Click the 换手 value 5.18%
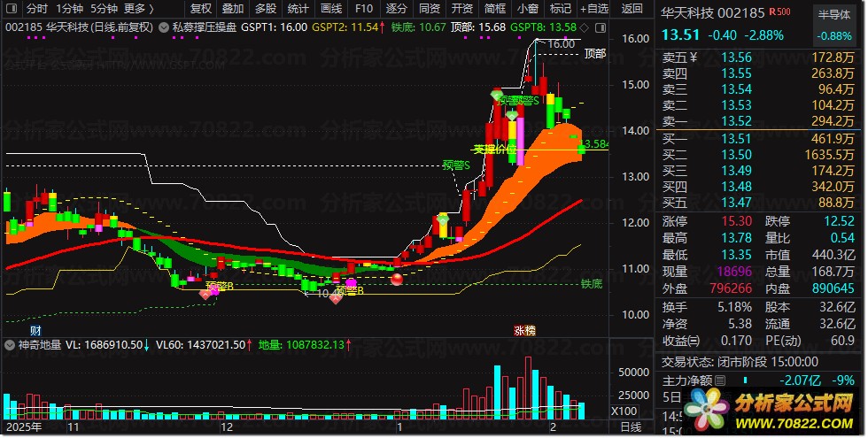This screenshot has height=438, width=868. click(x=734, y=308)
